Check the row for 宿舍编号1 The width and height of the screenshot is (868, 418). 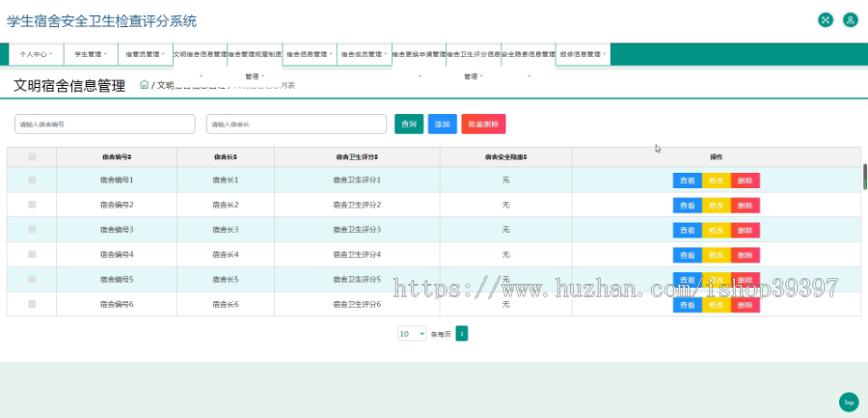click(32, 180)
